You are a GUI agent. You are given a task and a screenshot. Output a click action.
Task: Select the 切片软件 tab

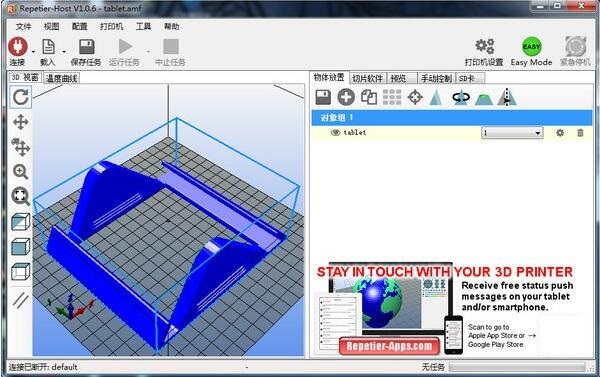(x=367, y=78)
